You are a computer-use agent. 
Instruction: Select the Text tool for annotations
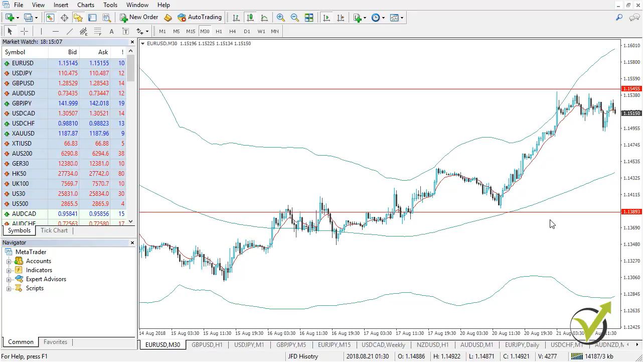(111, 31)
